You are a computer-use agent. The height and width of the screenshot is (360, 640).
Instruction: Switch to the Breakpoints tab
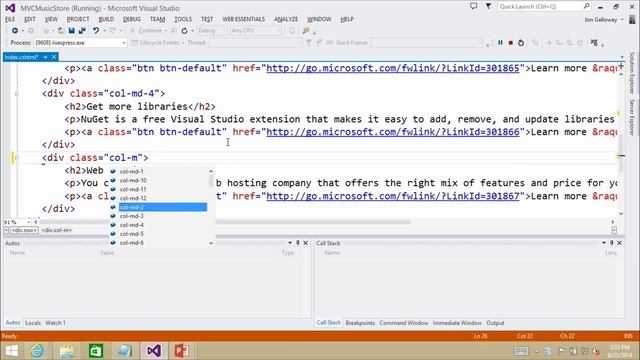pyautogui.click(x=360, y=323)
